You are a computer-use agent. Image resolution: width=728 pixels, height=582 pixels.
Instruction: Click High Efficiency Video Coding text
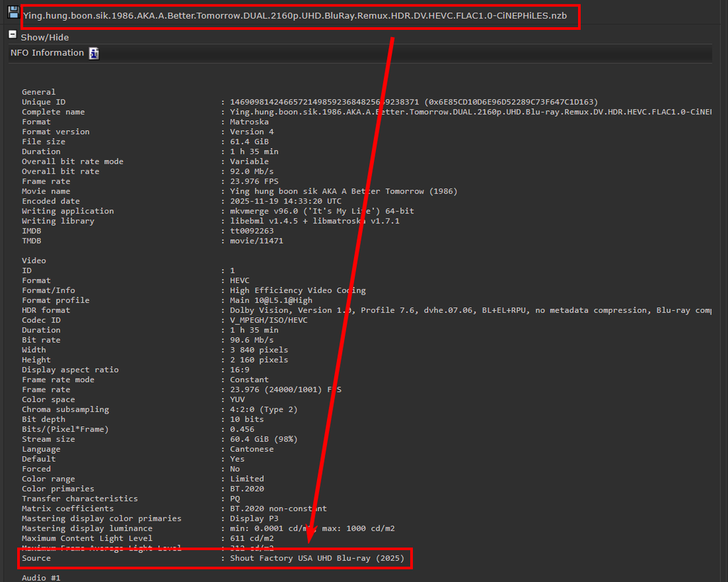pos(298,290)
